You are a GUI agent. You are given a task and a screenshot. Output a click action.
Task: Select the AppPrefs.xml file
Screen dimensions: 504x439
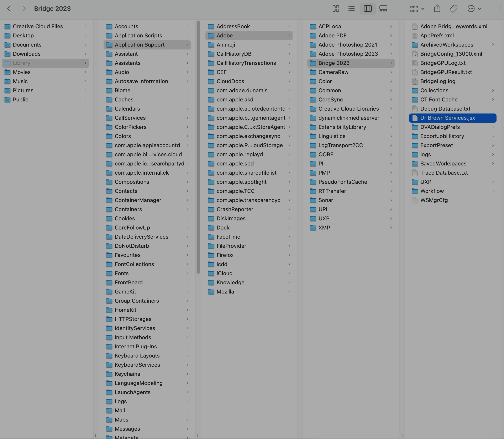tap(437, 36)
